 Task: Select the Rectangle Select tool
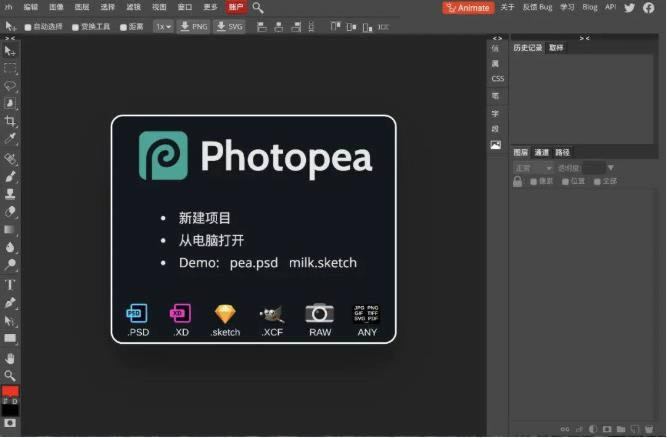9,68
